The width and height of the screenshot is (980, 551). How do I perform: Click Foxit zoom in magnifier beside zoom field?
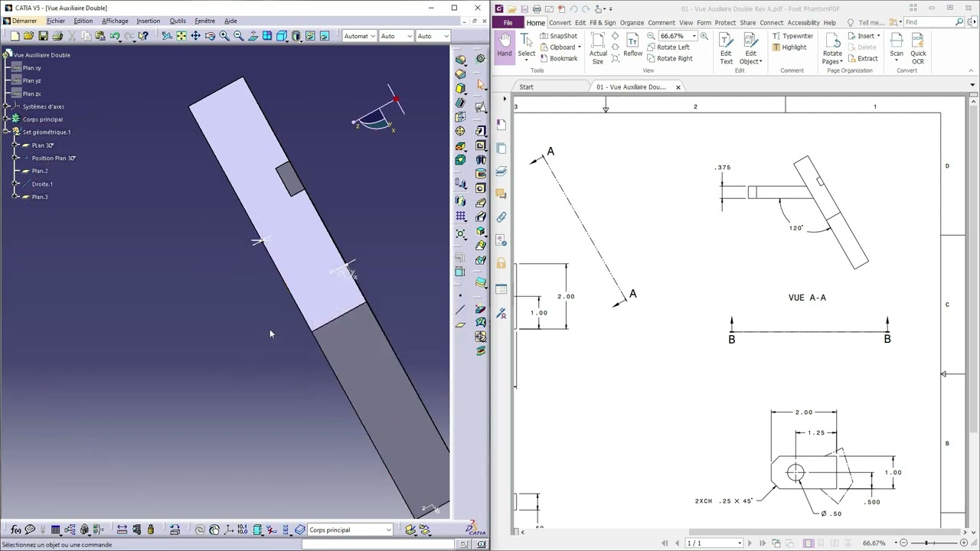click(705, 36)
